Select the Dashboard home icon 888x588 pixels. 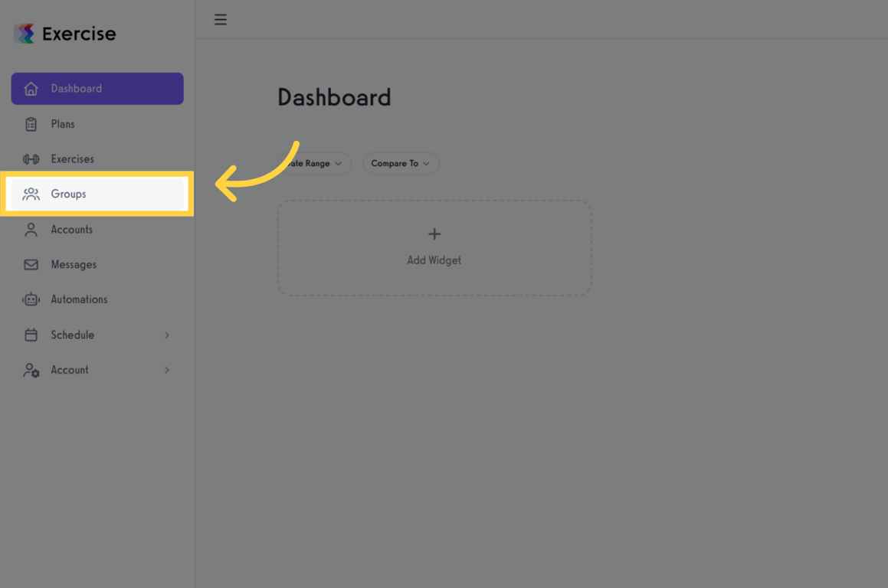(31, 88)
